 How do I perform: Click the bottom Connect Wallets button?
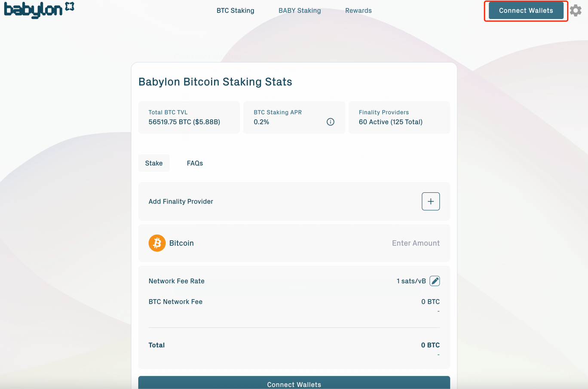tap(294, 384)
